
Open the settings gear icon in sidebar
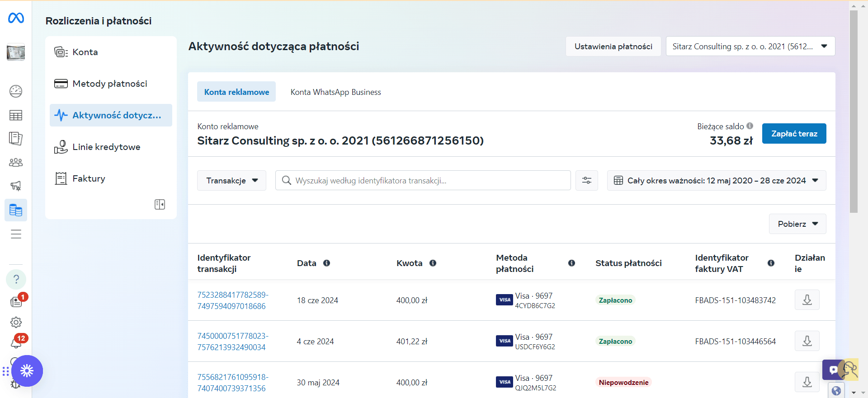point(16,322)
